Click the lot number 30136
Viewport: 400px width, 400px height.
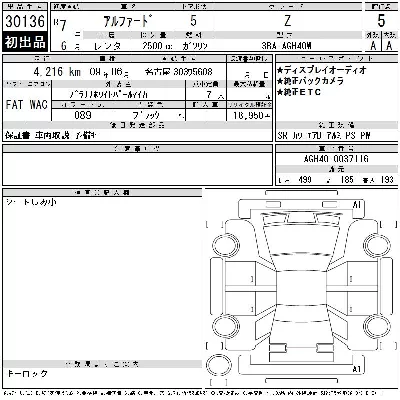25,21
